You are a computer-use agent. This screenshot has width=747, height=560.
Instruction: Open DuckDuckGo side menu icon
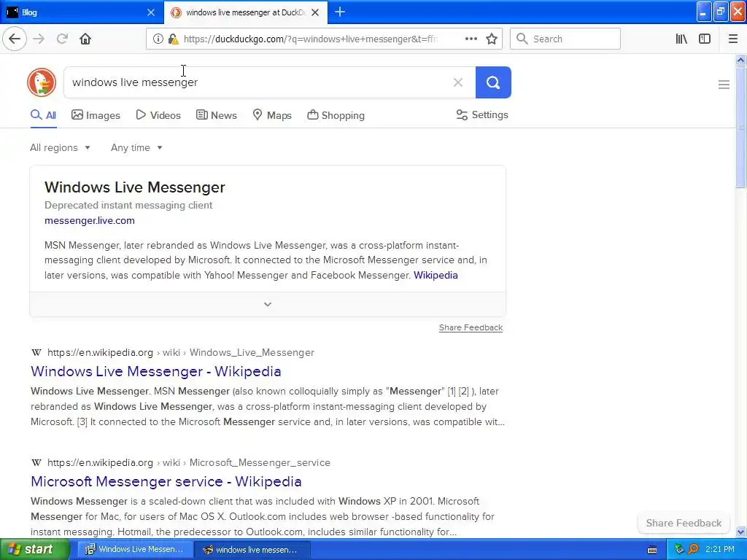point(724,85)
